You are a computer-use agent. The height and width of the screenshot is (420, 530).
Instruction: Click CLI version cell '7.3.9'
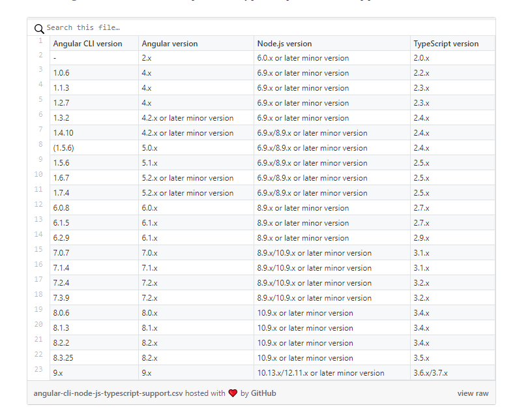(95, 298)
